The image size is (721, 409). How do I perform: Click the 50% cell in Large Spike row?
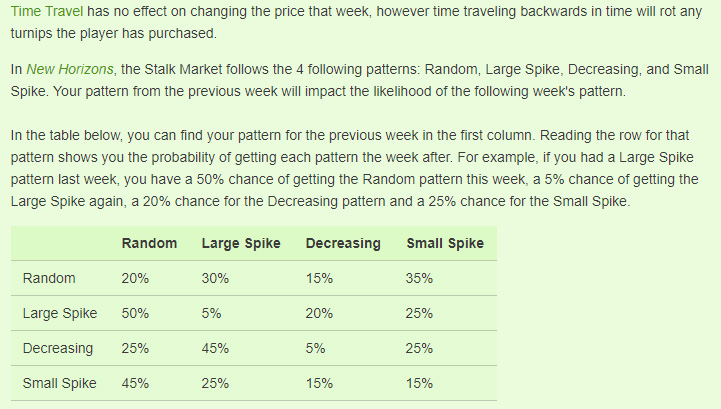click(135, 313)
